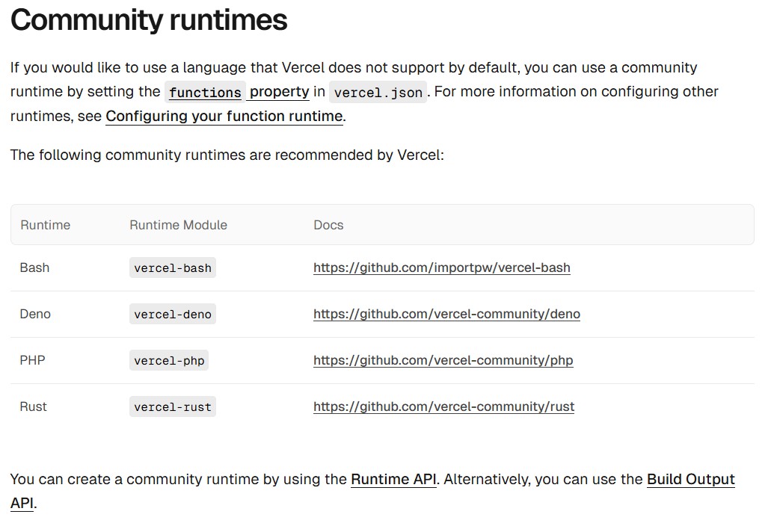Click the vercel.json code snippet

click(x=378, y=92)
